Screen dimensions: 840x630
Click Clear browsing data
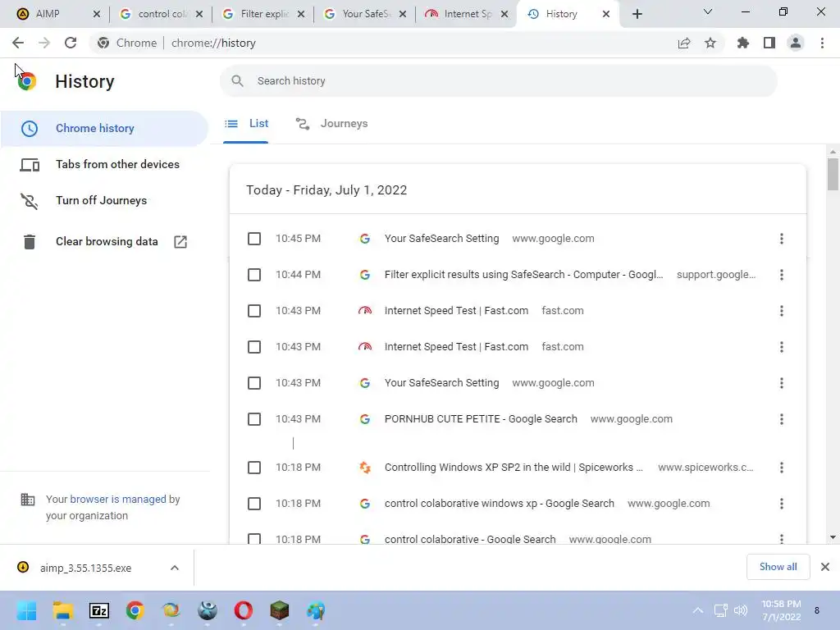104,242
